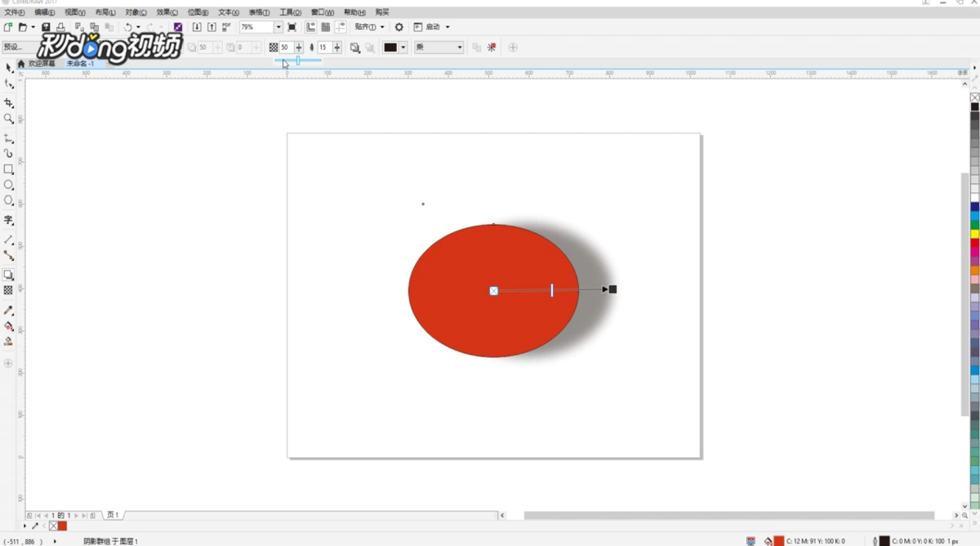This screenshot has width=980, height=546.
Task: Select the Interactive Fill tool
Action: pyautogui.click(x=9, y=326)
